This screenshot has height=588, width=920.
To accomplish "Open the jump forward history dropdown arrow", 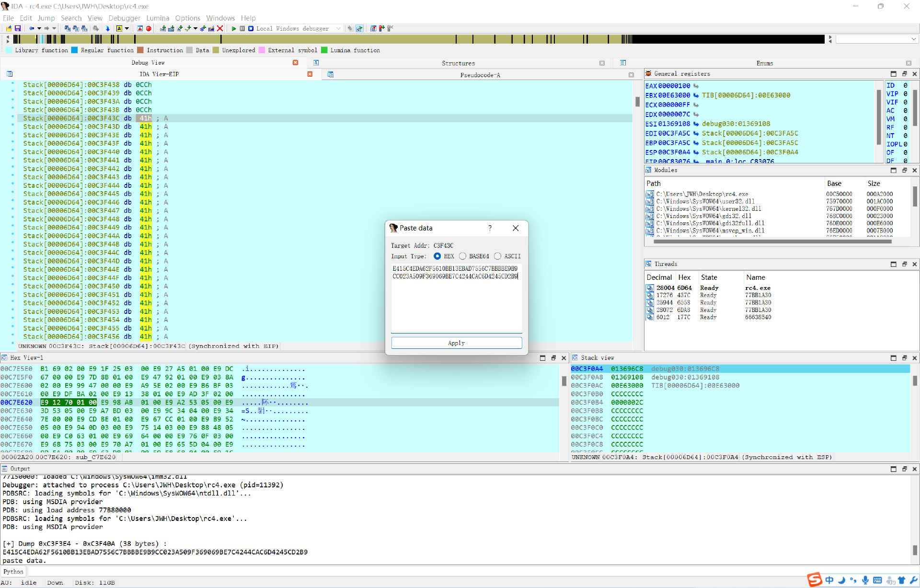I will (x=54, y=29).
